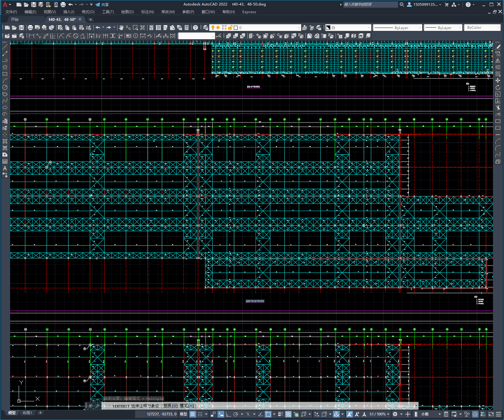The image size is (504, 420).
Task: Expand the undo history dropdown arrow
Action: [x=103, y=28]
